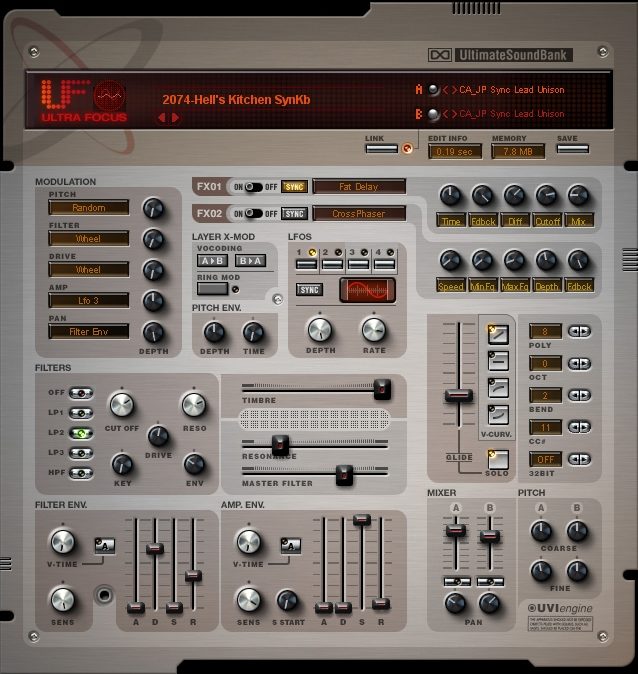The width and height of the screenshot is (638, 674).
Task: Click the POLY value stepper arrows
Action: tap(579, 331)
